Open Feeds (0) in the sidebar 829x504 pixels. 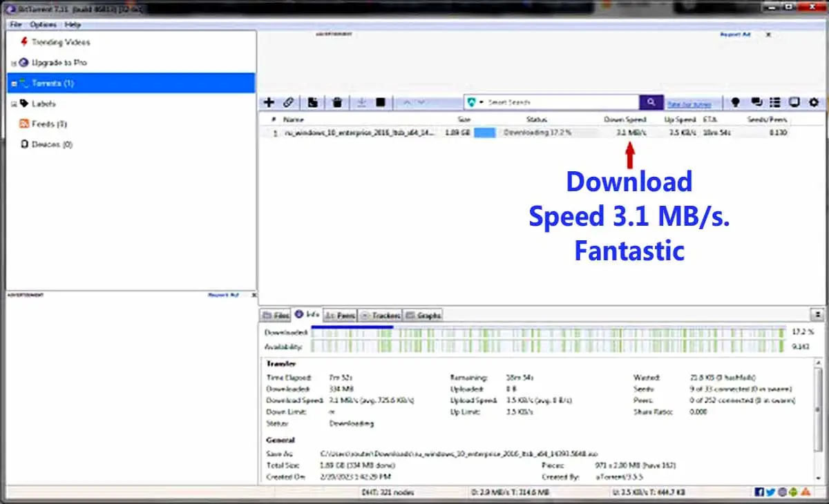[x=48, y=124]
